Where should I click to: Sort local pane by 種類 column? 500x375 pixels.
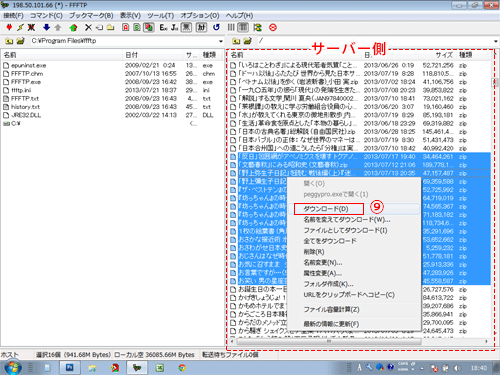211,55
